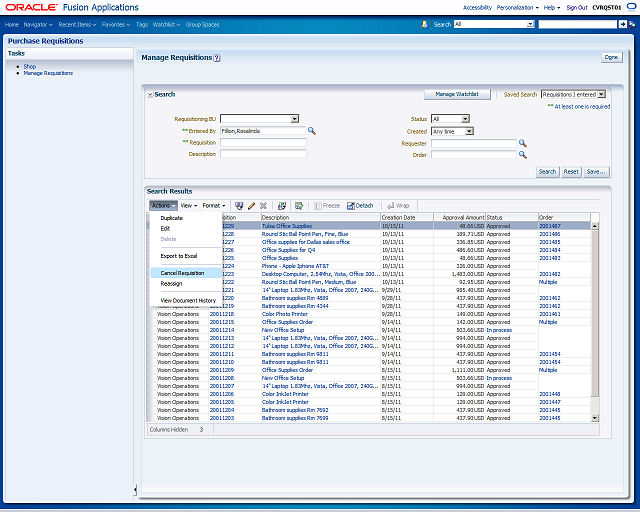The height and width of the screenshot is (512, 640).
Task: Click the Duplicate toolbar icon in Search Results
Action: [239, 206]
